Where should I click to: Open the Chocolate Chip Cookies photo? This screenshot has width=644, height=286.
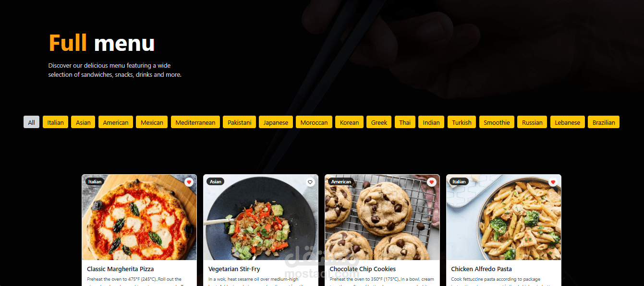[382, 217]
